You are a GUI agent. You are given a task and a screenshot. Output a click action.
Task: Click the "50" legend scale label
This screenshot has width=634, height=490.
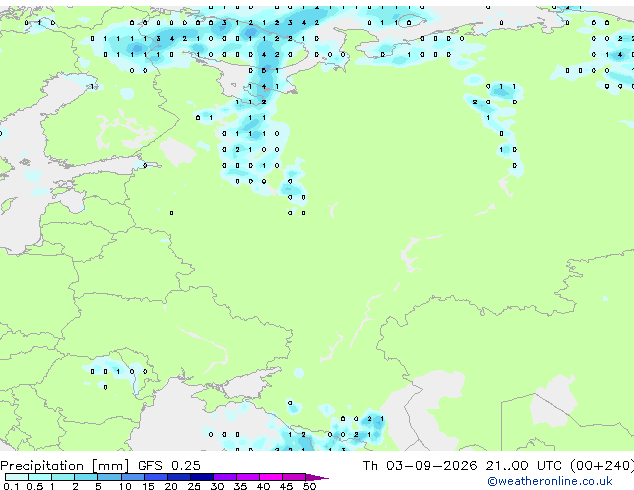pyautogui.click(x=309, y=486)
